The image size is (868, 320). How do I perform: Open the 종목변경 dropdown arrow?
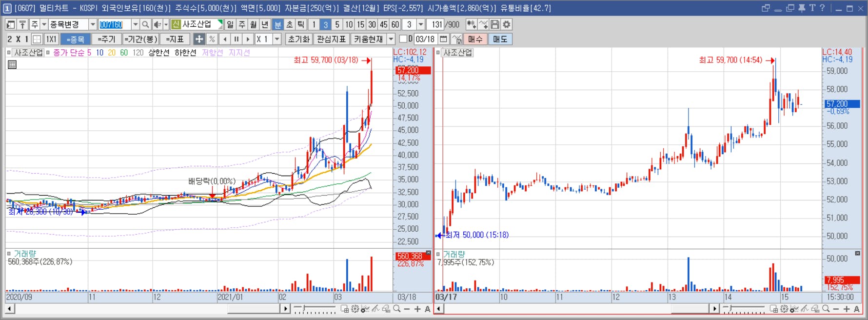point(93,24)
